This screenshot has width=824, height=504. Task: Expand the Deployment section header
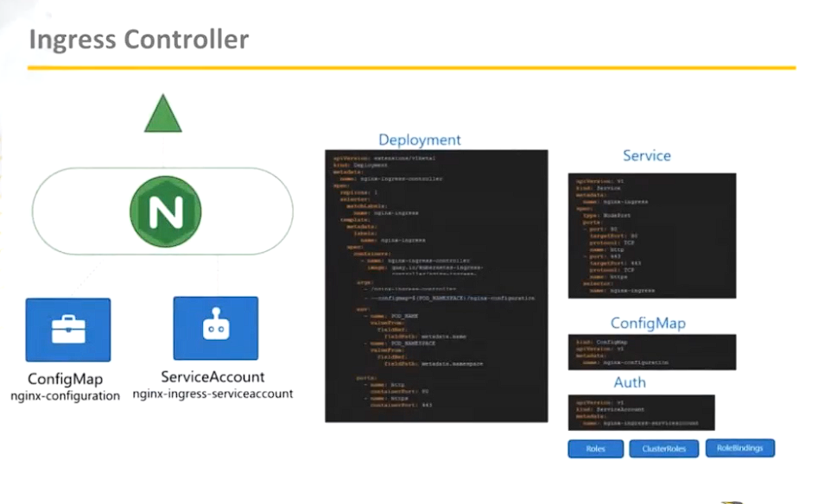pyautogui.click(x=420, y=139)
